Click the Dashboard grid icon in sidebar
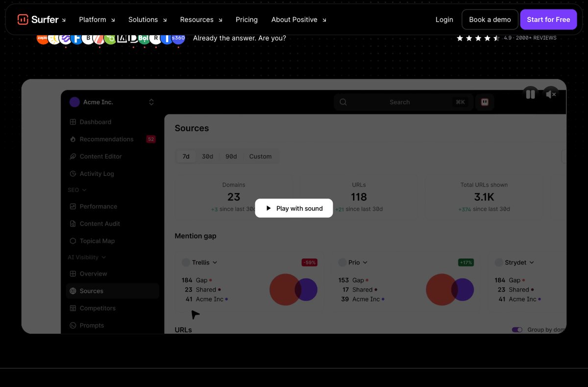This screenshot has height=387, width=588. pos(73,122)
